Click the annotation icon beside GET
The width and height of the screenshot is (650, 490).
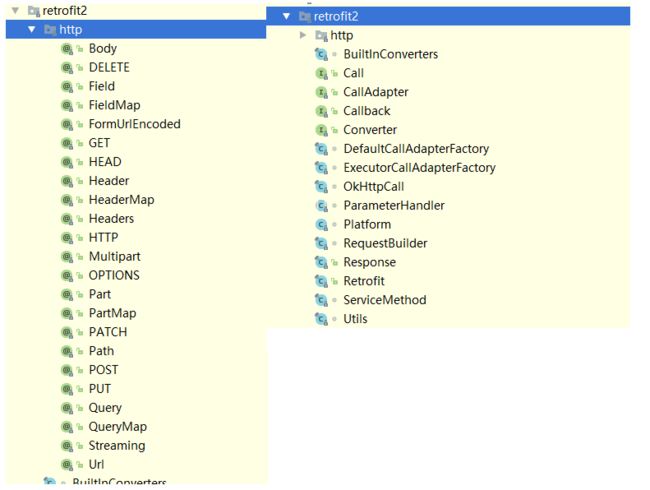(67, 143)
